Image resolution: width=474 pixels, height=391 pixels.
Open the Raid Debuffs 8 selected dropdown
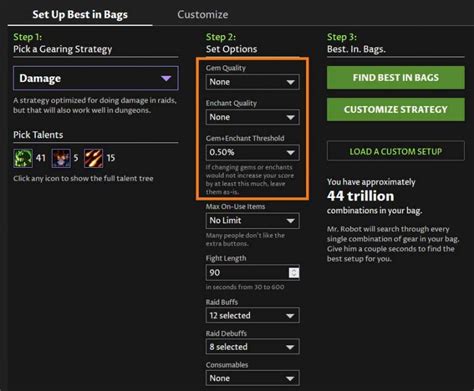coord(252,347)
